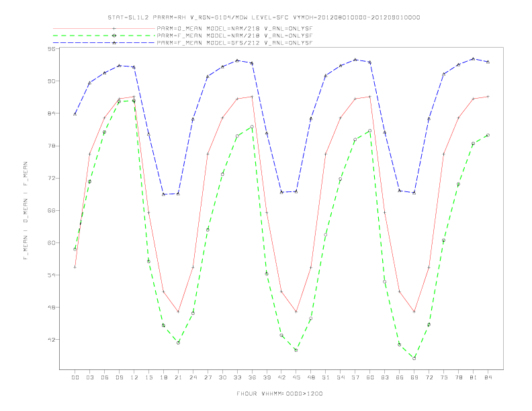Click the x-axis forecast hour label 45
The image size is (532, 411).
click(296, 377)
